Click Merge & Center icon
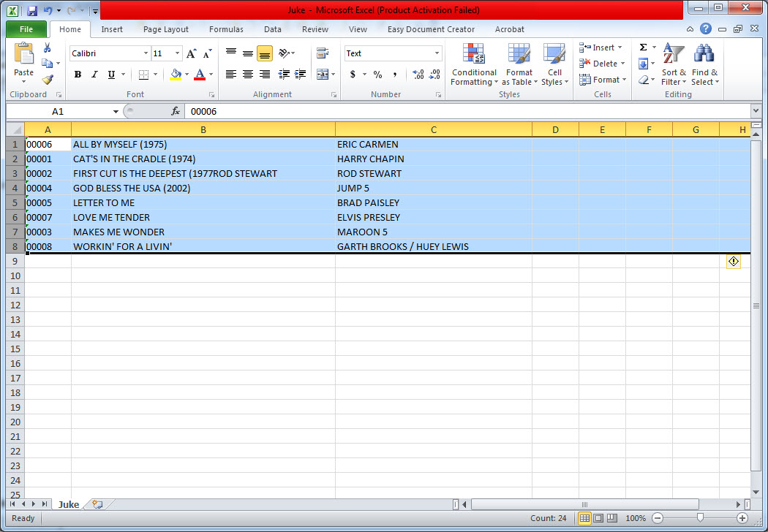This screenshot has width=768, height=532. (322, 75)
